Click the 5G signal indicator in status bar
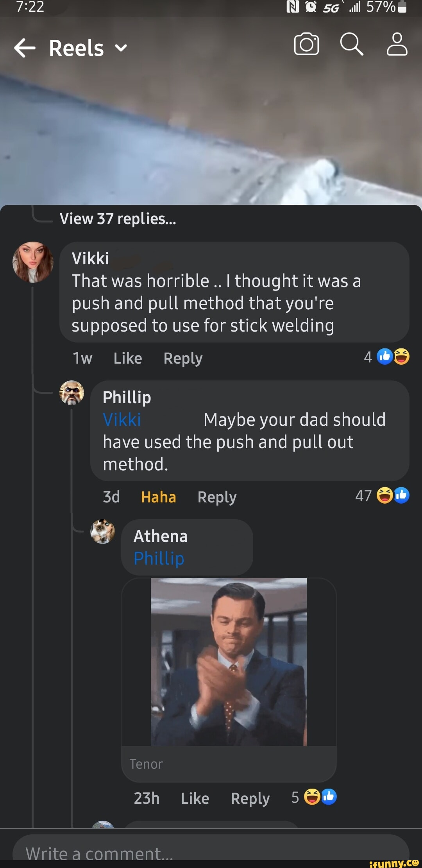 [332, 8]
